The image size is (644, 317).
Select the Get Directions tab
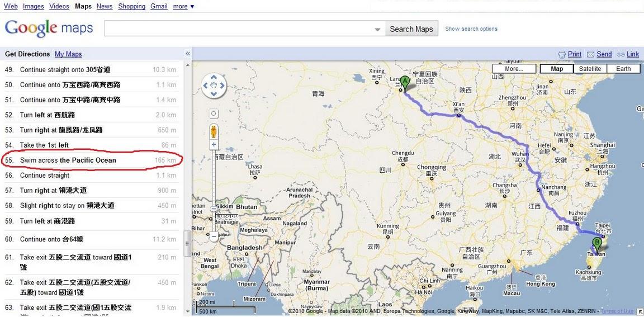(27, 54)
